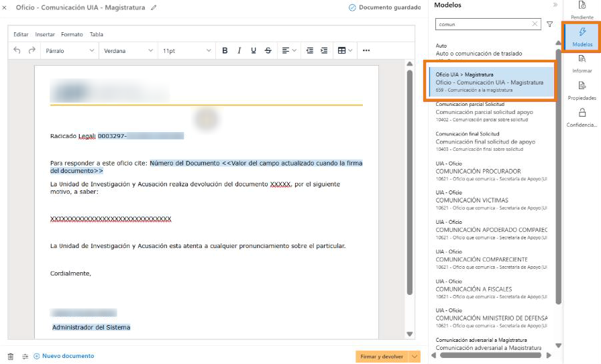This screenshot has height=364, width=601.
Task: Click the pencil icon to rename document
Action: (154, 7)
